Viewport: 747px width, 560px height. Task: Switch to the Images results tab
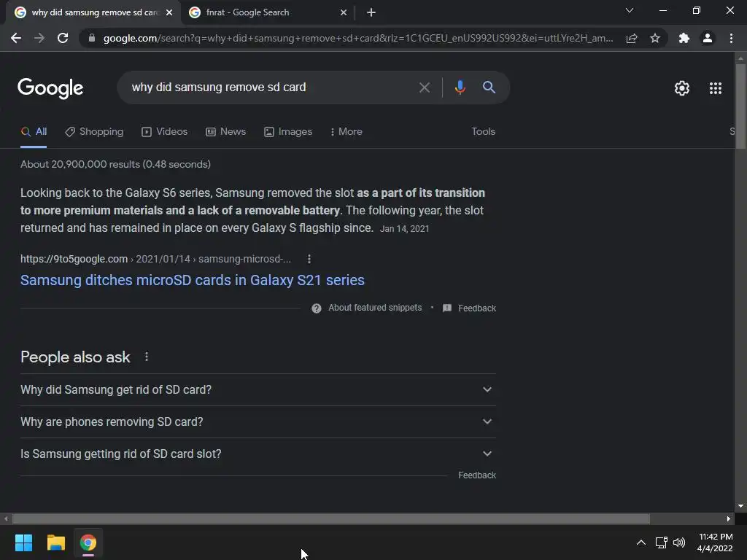pos(288,131)
